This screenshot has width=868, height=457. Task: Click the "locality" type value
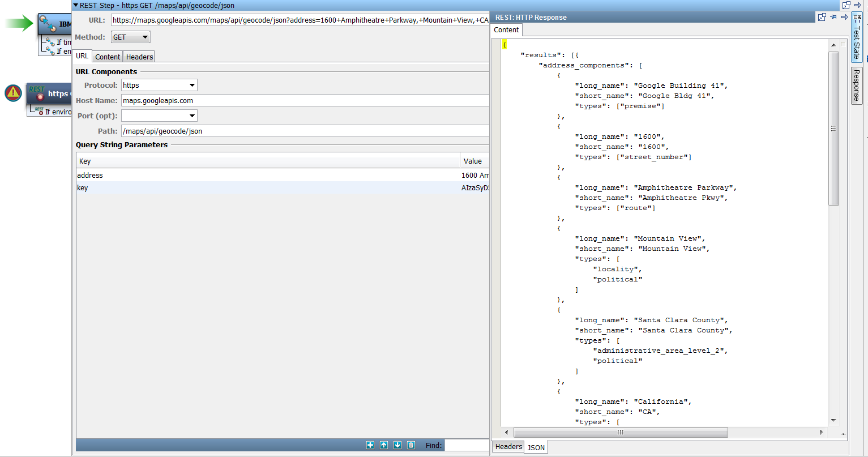click(x=615, y=269)
